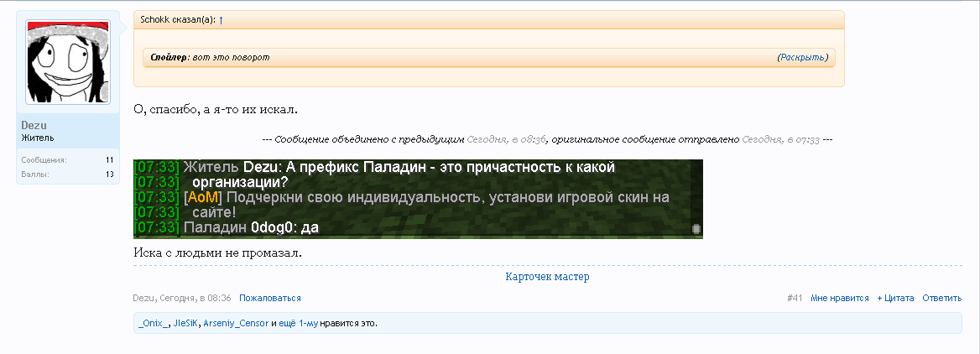Viewport: 980px width, 354px height.
Task: Open the JIeSiK user profile in the likes list
Action: click(x=185, y=323)
